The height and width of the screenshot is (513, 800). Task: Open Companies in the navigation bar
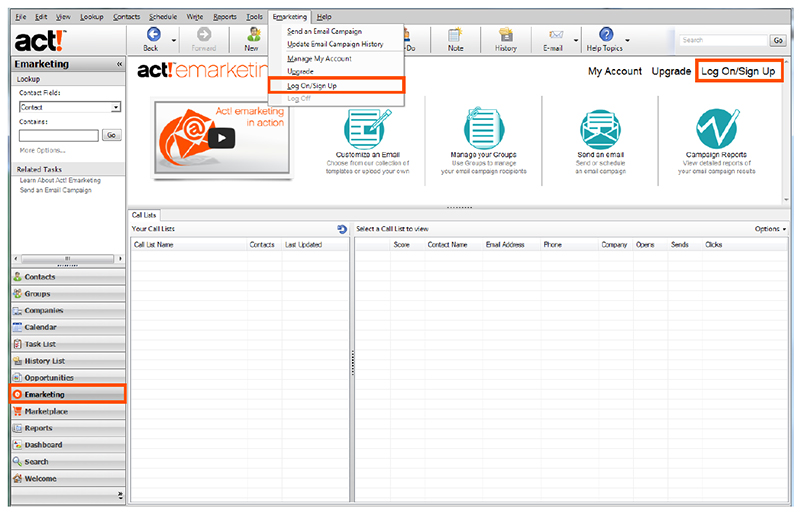pyautogui.click(x=68, y=310)
